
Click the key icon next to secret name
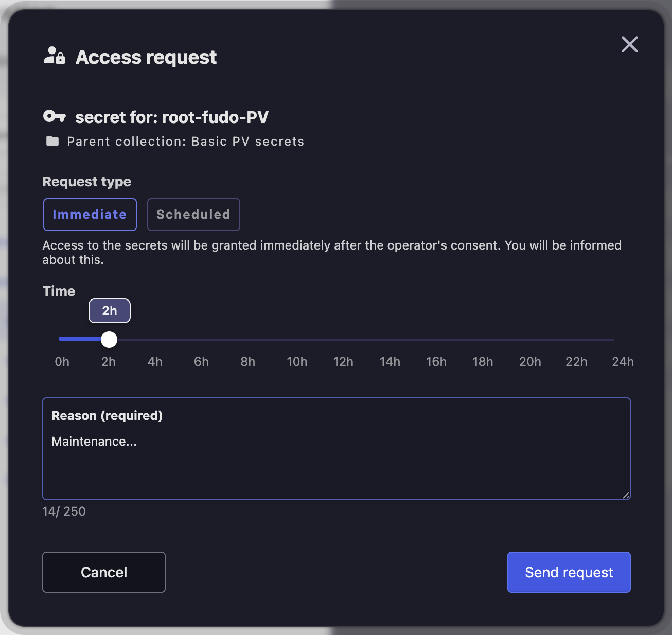(x=54, y=116)
